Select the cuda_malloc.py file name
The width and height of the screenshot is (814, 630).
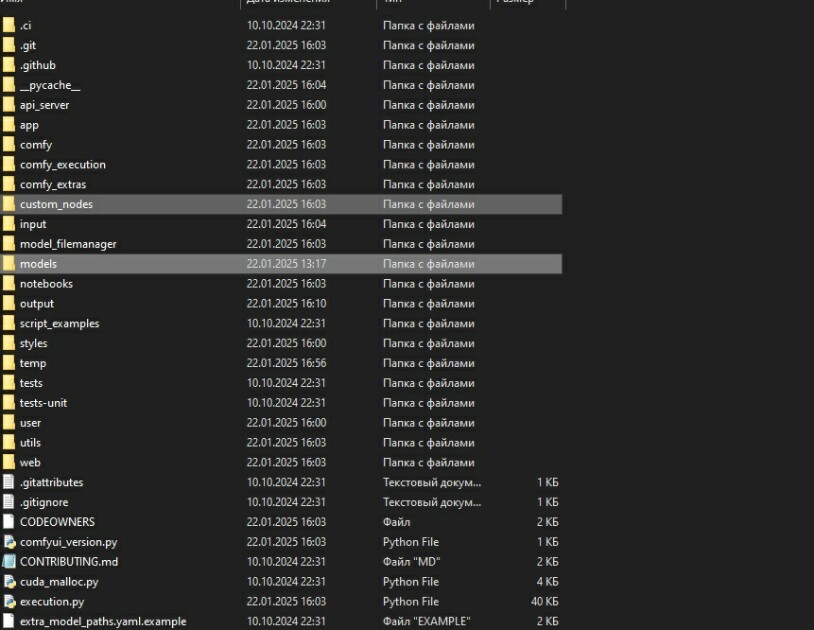59,582
